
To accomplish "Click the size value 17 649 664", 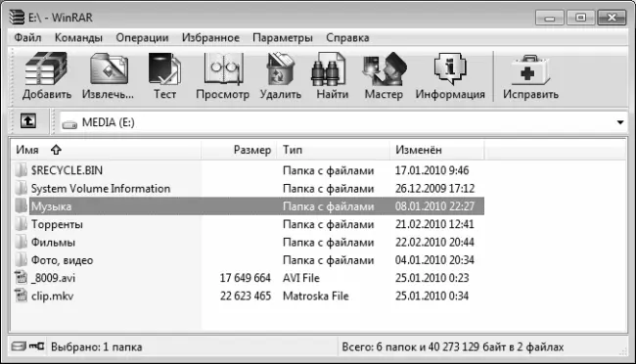I will [245, 278].
